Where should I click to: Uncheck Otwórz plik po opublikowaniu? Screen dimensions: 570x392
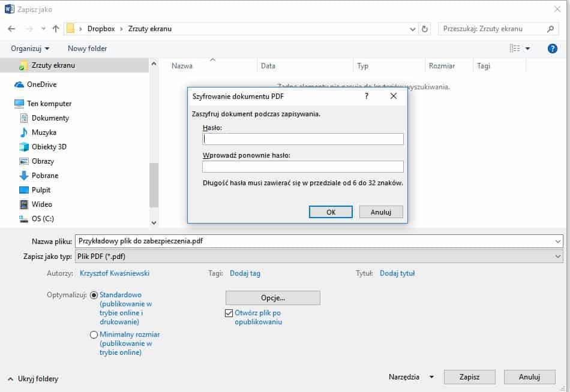[x=229, y=312]
